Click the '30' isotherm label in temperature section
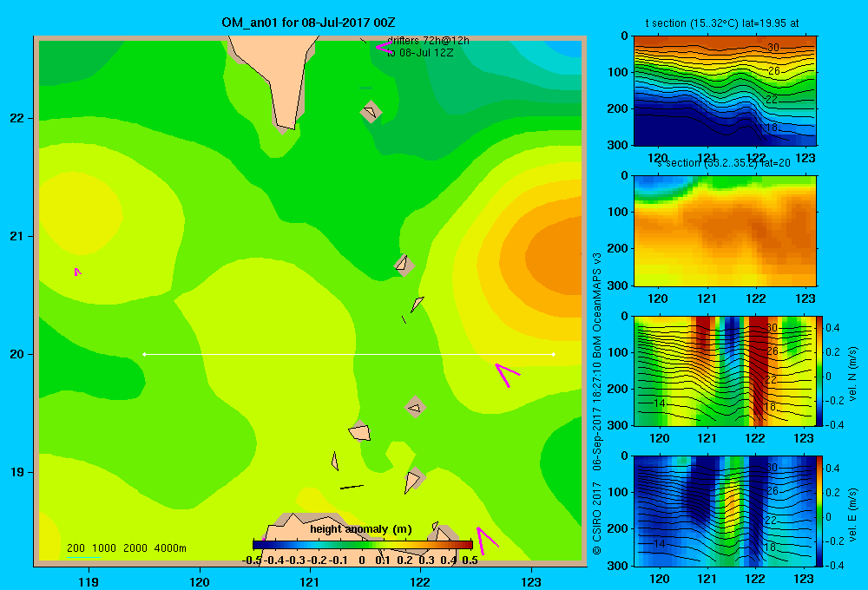Screen dimensions: 868x590 [773, 48]
